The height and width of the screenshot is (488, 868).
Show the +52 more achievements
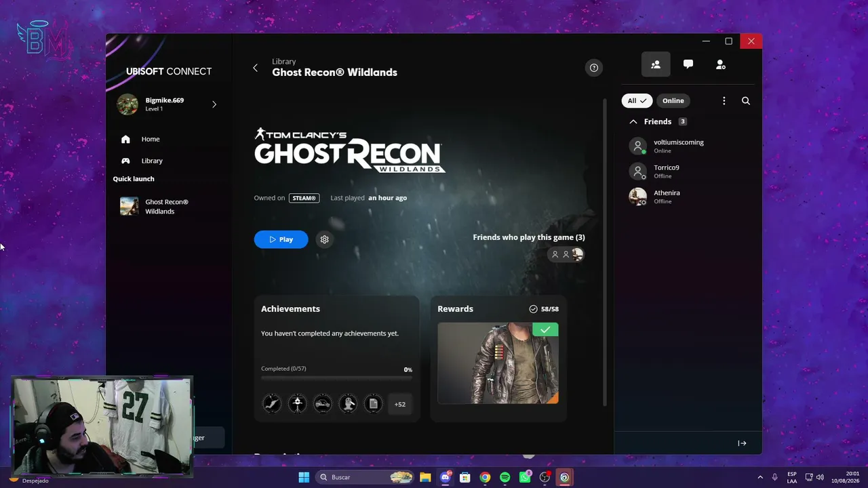click(400, 405)
